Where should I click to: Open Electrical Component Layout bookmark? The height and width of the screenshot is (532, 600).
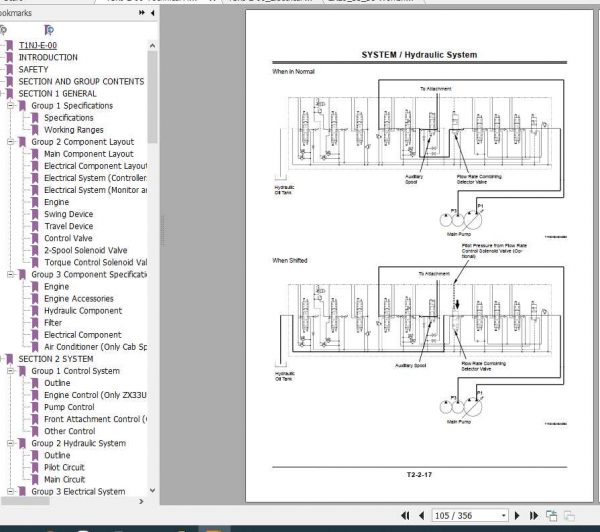(x=95, y=166)
